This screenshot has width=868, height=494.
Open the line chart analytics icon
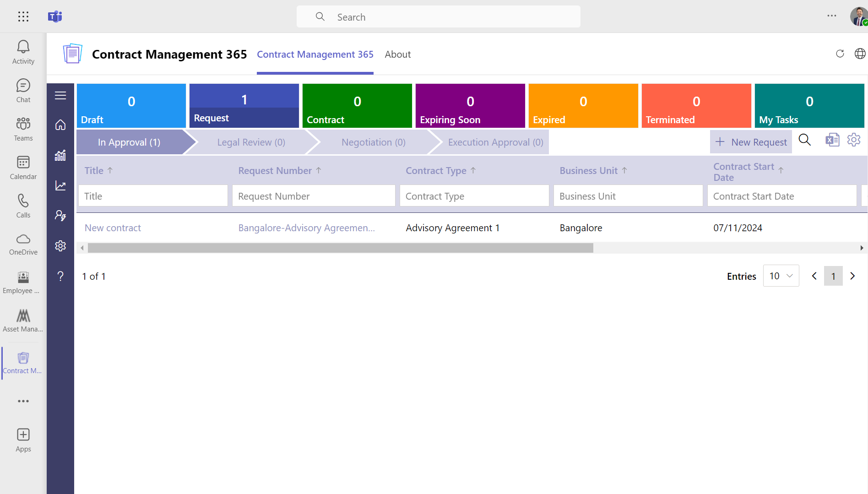[x=60, y=185]
